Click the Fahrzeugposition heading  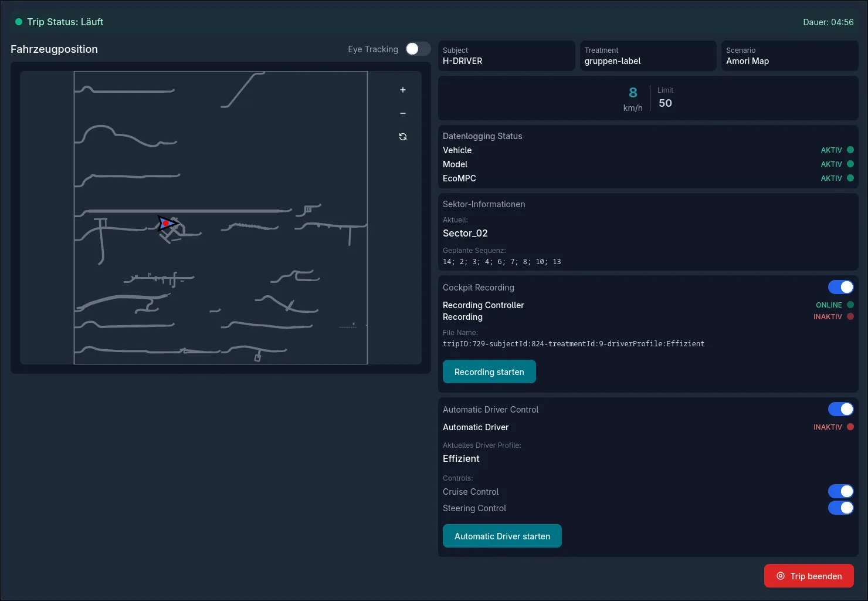click(54, 49)
